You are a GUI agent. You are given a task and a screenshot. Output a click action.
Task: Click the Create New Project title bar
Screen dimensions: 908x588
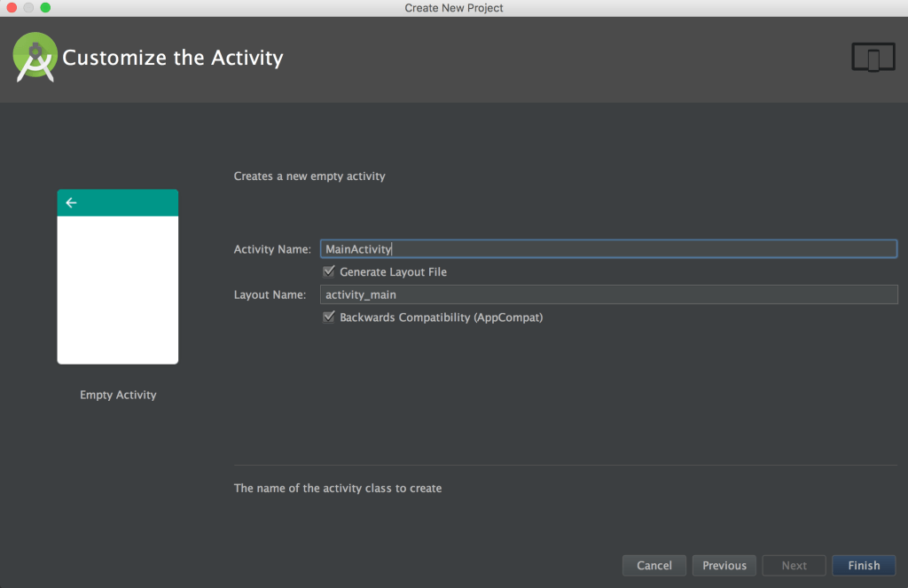click(x=454, y=8)
